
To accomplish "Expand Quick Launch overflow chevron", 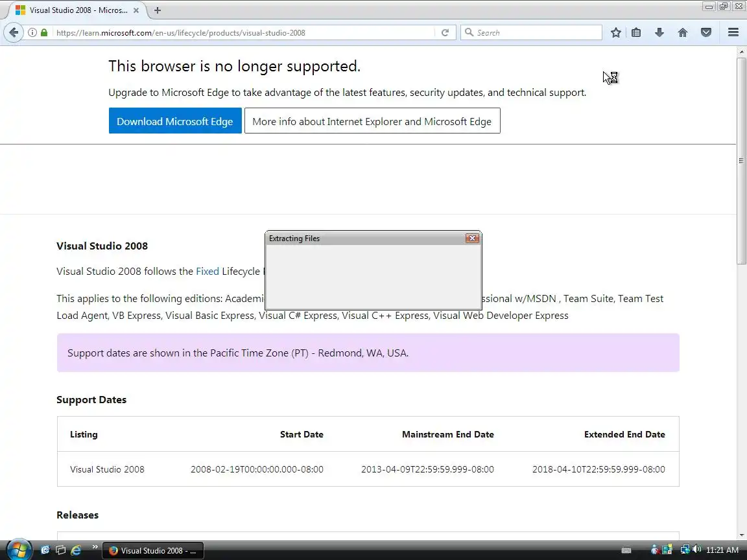I will (x=95, y=546).
